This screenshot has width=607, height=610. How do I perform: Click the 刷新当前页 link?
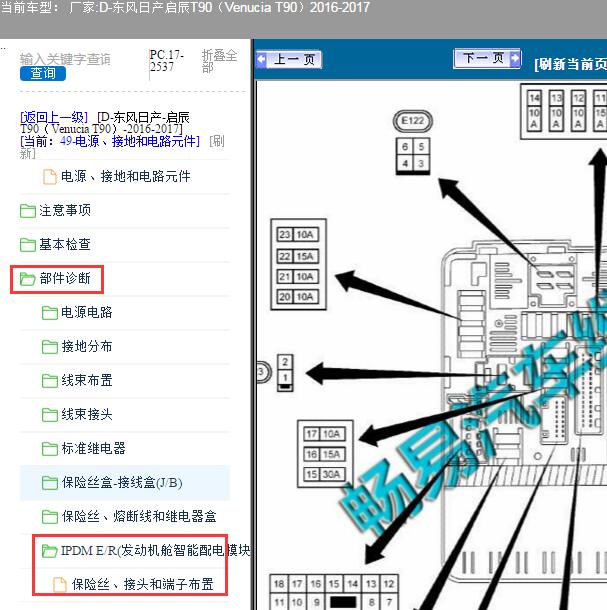(571, 64)
